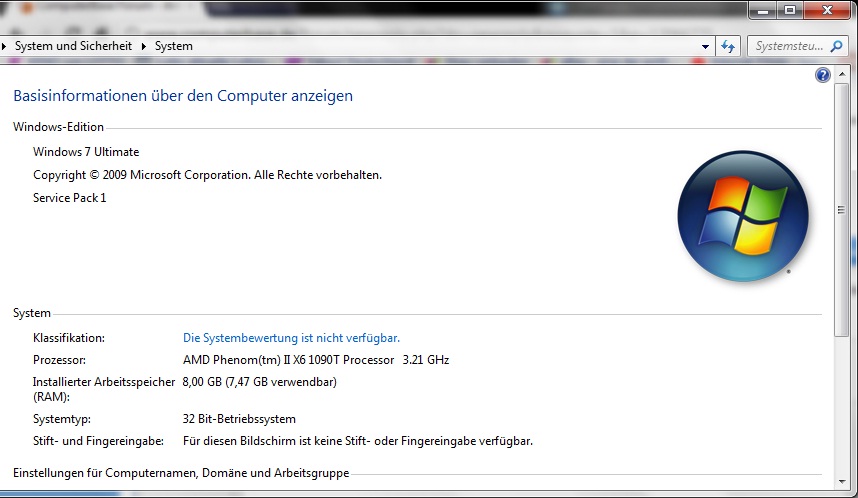Click the Installierter Arbeitsspeicher (RAM) label

pos(104,389)
